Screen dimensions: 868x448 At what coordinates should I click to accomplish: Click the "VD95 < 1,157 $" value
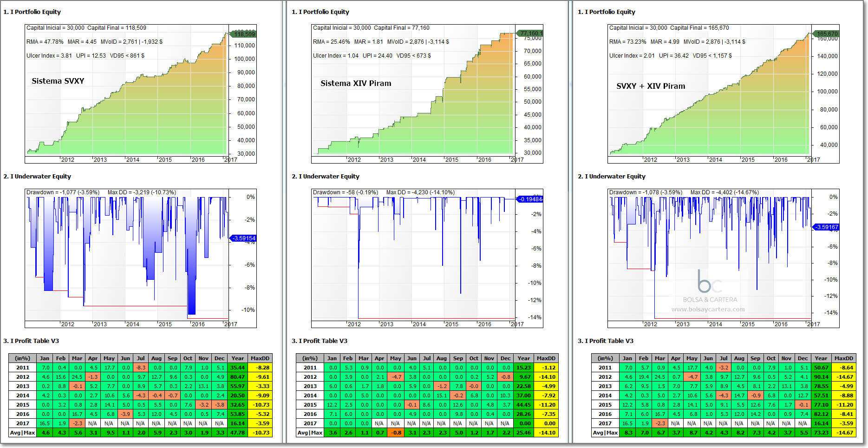click(712, 56)
